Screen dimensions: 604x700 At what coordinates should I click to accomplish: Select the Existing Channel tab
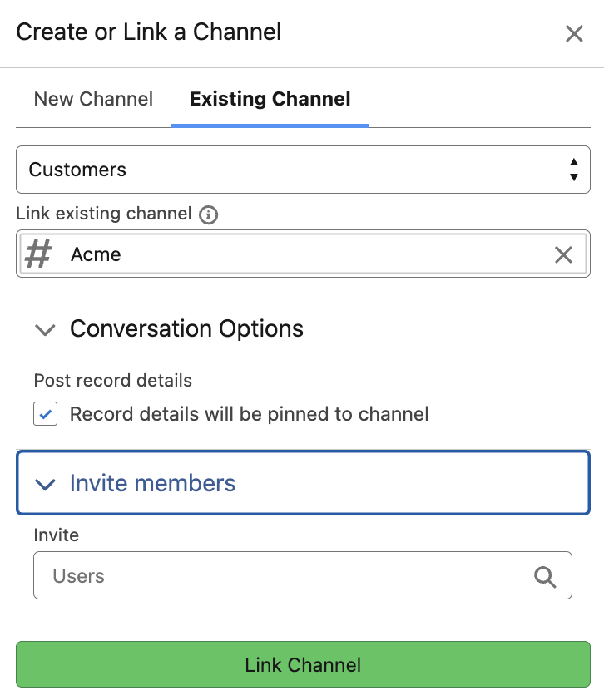[270, 99]
